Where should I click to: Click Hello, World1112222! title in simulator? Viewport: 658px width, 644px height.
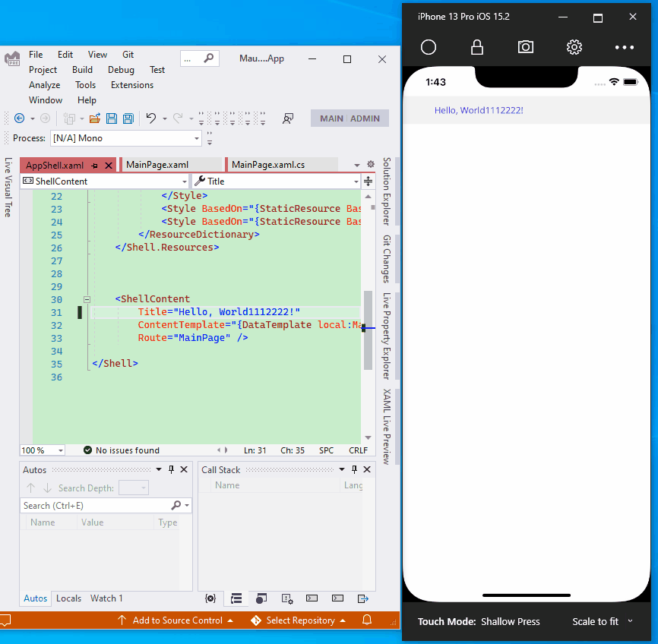pyautogui.click(x=479, y=110)
